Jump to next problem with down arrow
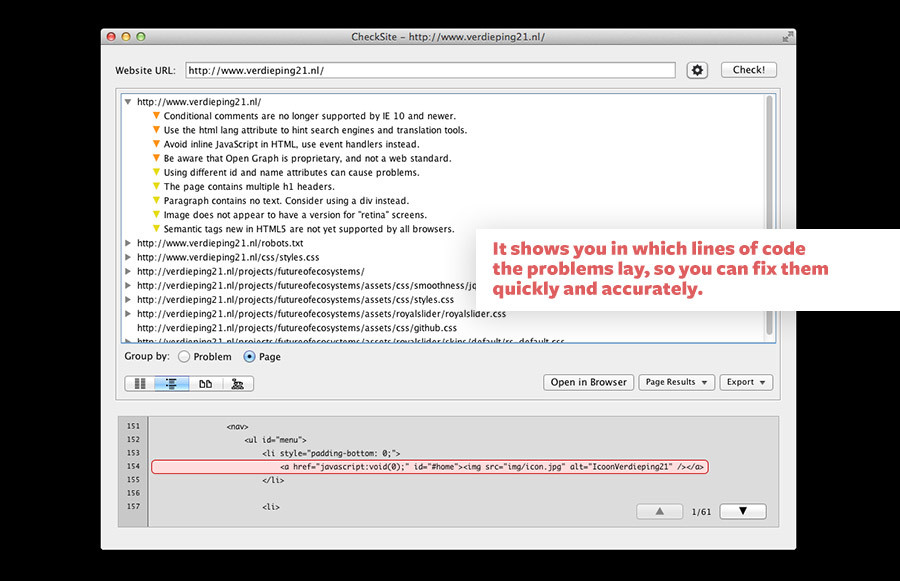 pyautogui.click(x=743, y=511)
